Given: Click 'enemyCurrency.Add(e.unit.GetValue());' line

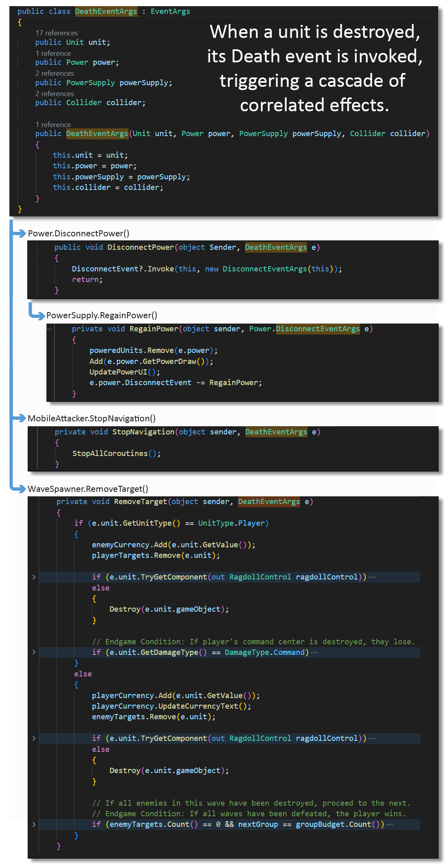Looking at the screenshot, I should tap(173, 545).
